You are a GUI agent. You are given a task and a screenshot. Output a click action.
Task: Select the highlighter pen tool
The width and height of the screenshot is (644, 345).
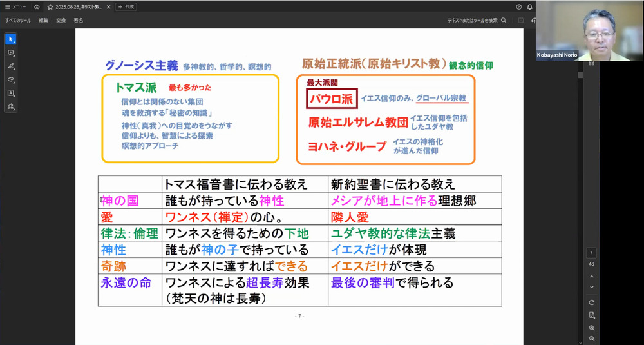pos(11,66)
